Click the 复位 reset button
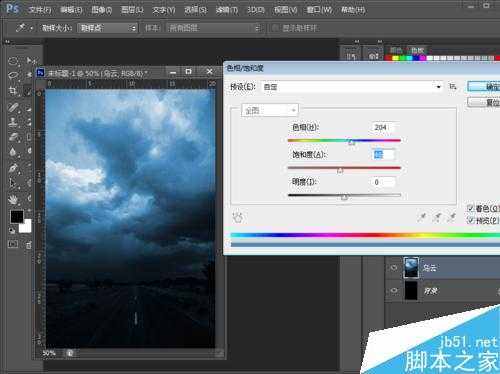Viewport: 500px width, 374px height. (484, 102)
